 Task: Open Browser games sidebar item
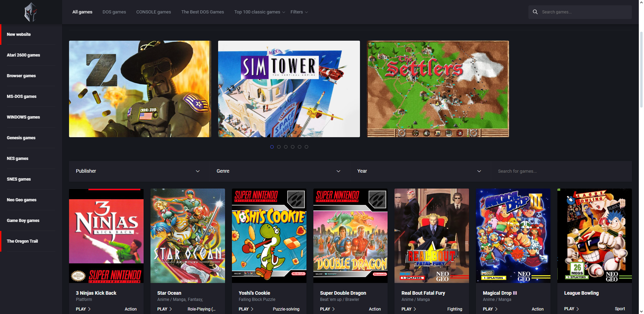pyautogui.click(x=21, y=76)
